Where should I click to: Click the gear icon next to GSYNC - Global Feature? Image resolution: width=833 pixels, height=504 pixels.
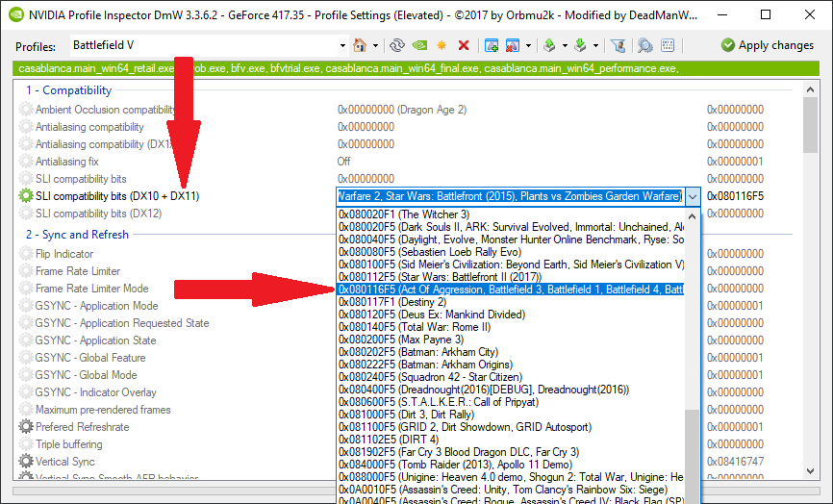[x=26, y=358]
